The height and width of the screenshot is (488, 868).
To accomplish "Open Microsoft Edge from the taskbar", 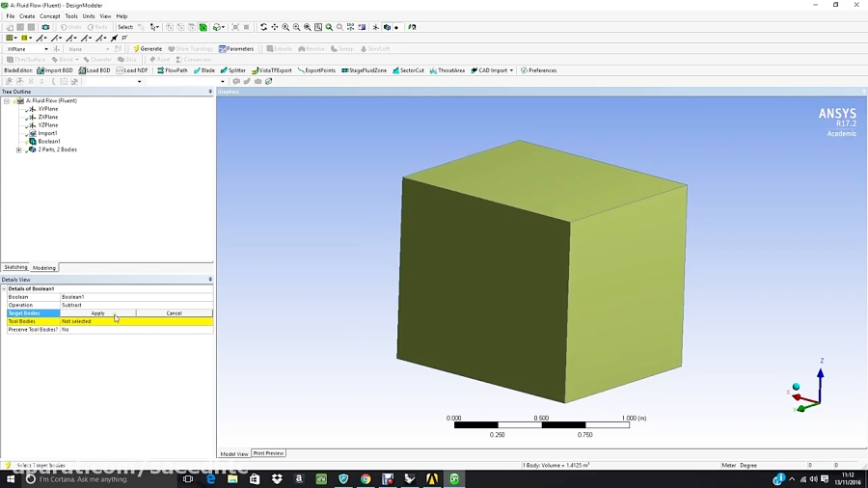I will click(210, 479).
